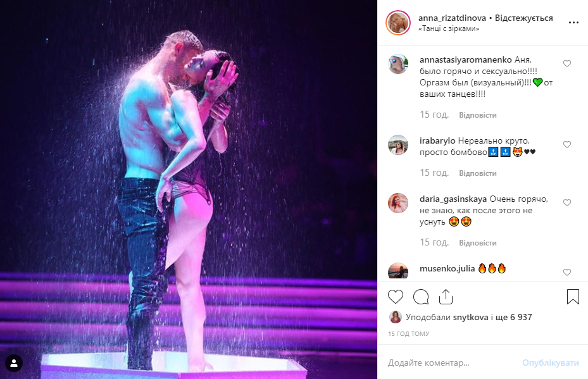Open the «Танці с зірками» location link
Screen dimensions: 588x379
[449, 29]
